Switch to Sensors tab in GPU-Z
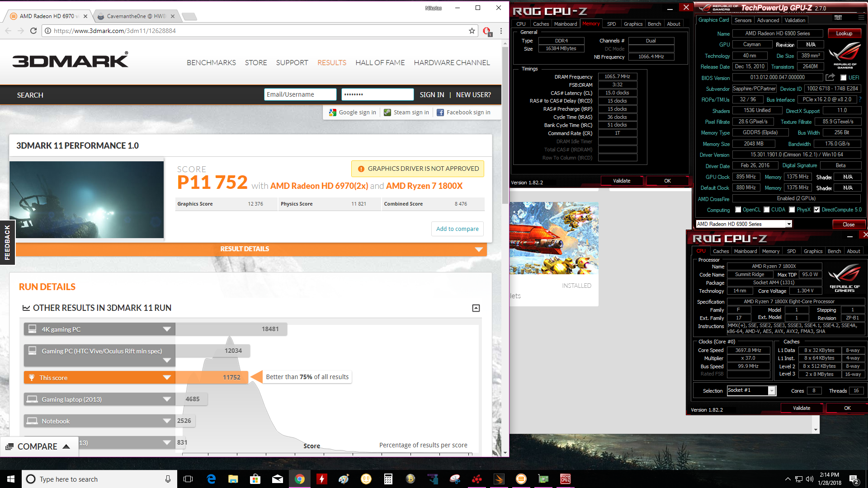This screenshot has width=868, height=488. 743,20
